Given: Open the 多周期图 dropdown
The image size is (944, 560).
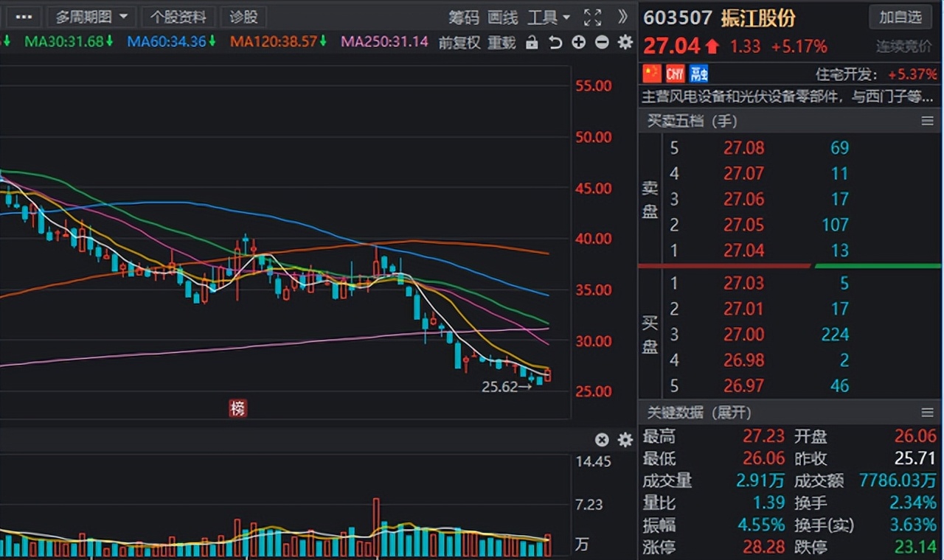Looking at the screenshot, I should tap(91, 17).
